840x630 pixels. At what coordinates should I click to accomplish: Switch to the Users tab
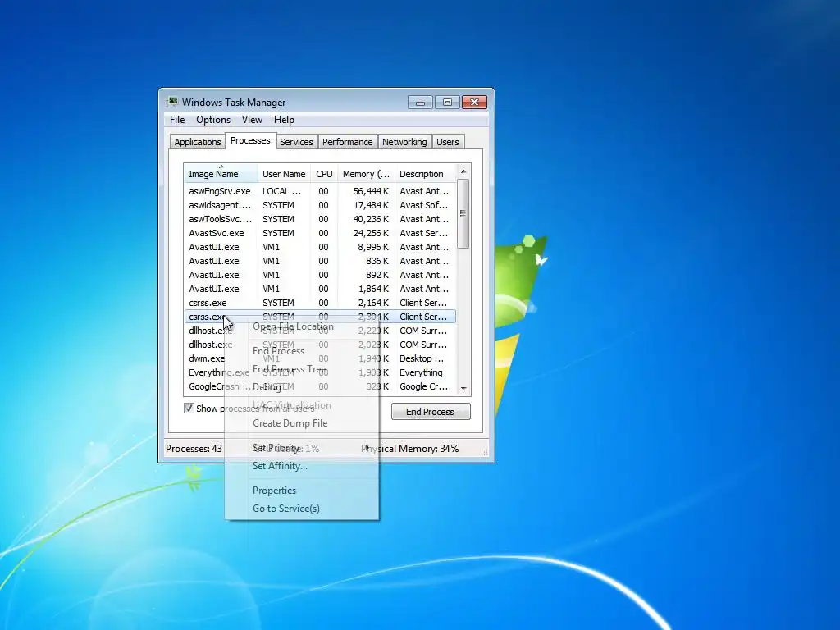(447, 142)
